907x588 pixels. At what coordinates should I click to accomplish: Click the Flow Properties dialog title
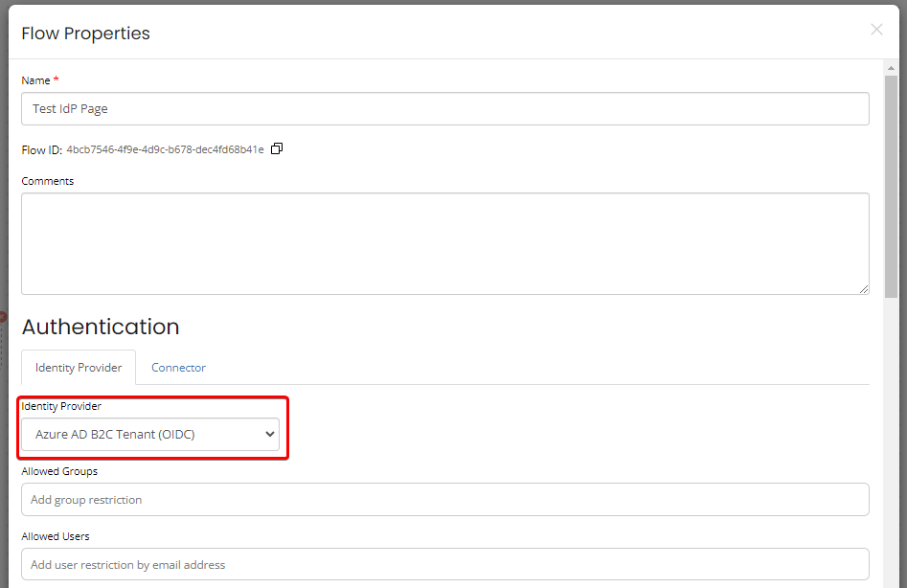(x=85, y=33)
